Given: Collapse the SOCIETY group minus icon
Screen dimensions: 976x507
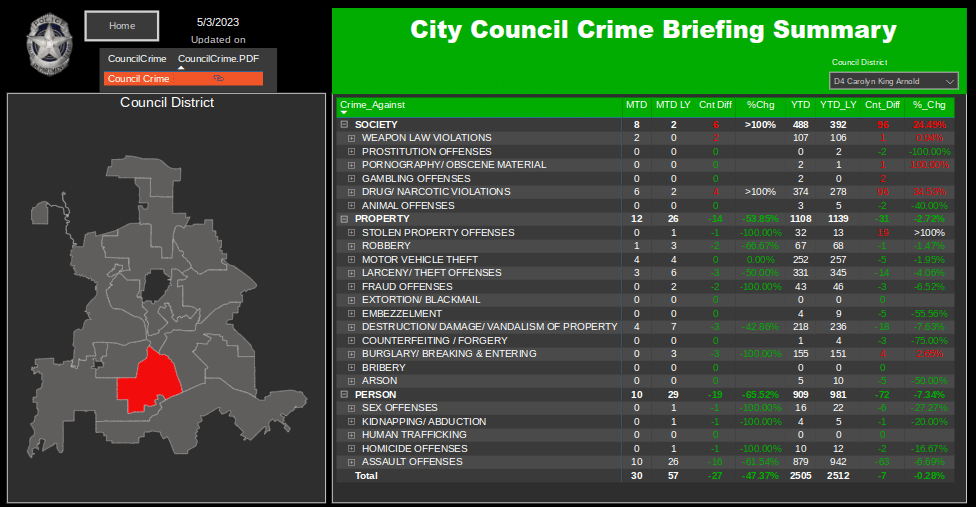Looking at the screenshot, I should pyautogui.click(x=344, y=124).
